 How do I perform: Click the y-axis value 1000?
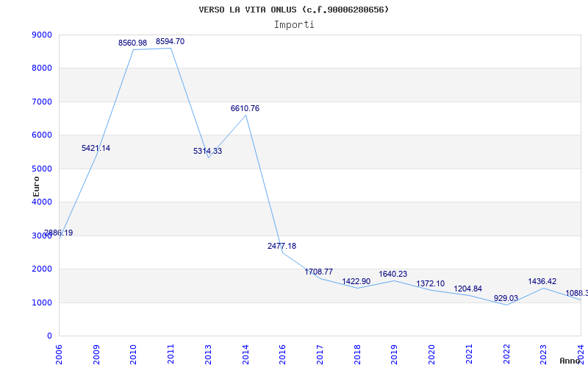[x=42, y=302]
